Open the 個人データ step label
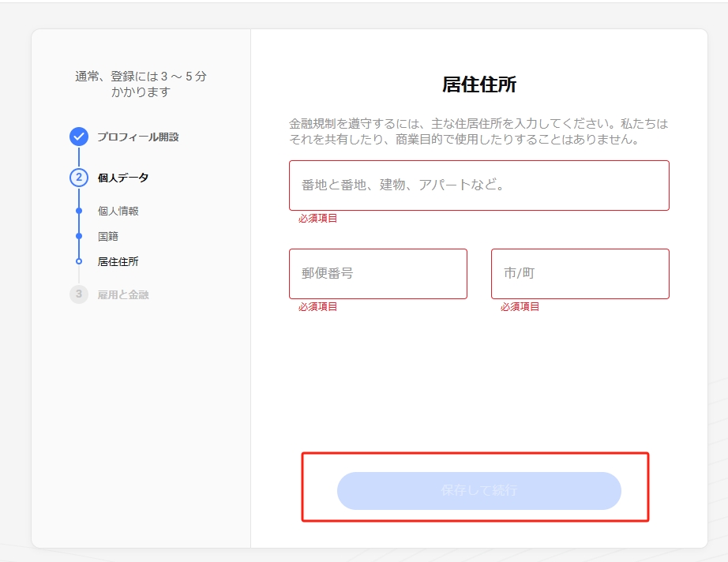 click(x=122, y=178)
